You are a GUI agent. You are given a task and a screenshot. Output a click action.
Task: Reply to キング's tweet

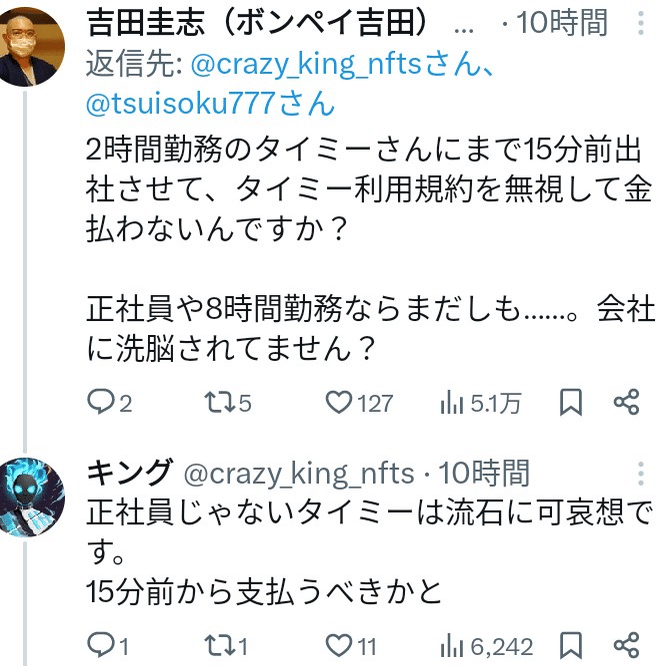(100, 645)
